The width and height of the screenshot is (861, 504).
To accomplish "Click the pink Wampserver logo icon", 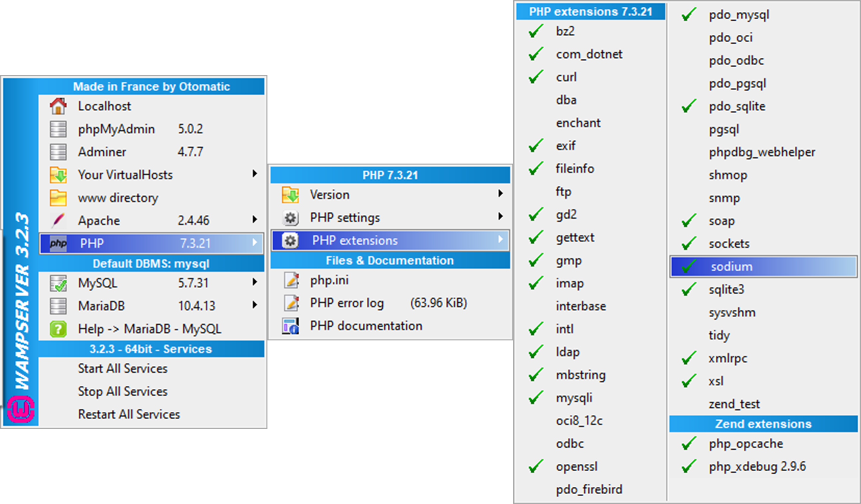I will 21,409.
